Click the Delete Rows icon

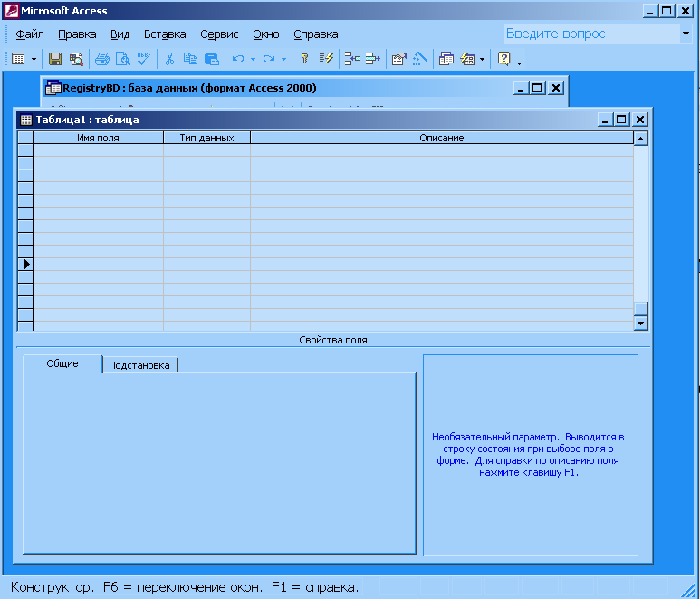tap(373, 59)
